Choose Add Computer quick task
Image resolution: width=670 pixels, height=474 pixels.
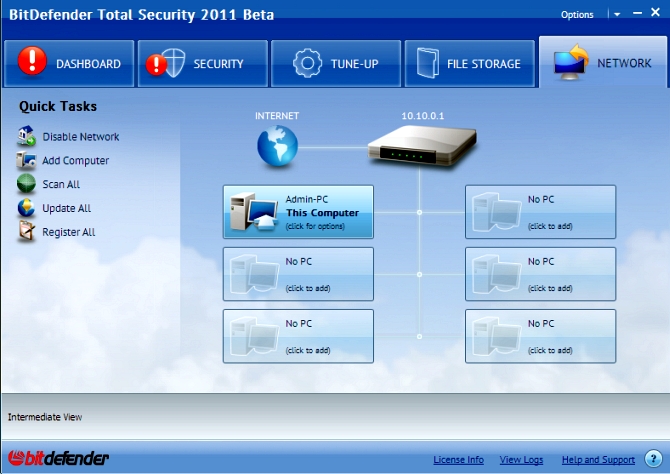click(76, 161)
